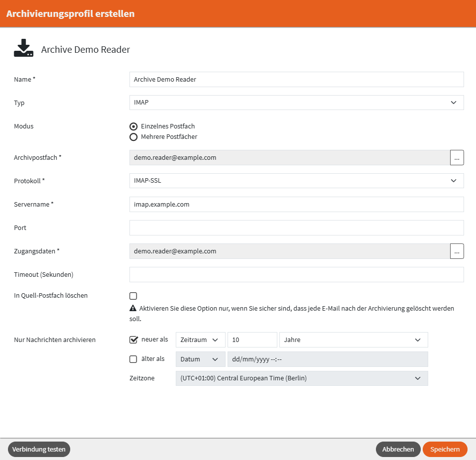Open the Zeitraum dropdown
Screen dimensions: 476x460
click(x=200, y=340)
